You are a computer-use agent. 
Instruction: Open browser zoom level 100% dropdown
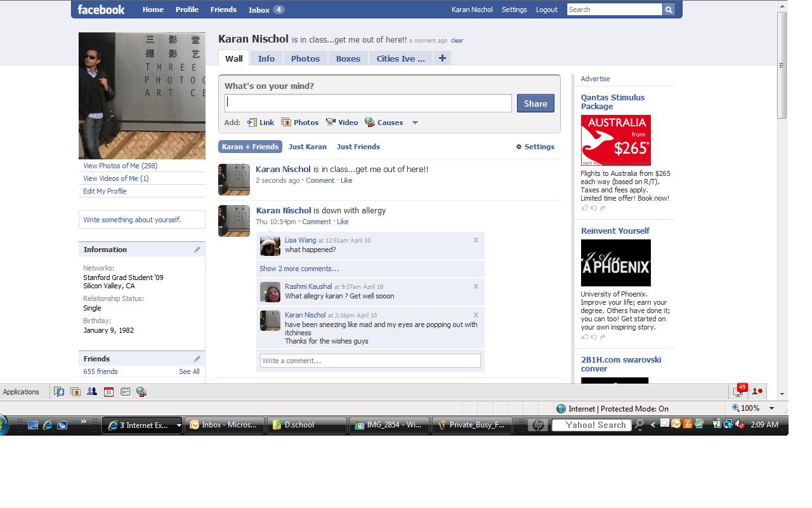click(x=771, y=408)
